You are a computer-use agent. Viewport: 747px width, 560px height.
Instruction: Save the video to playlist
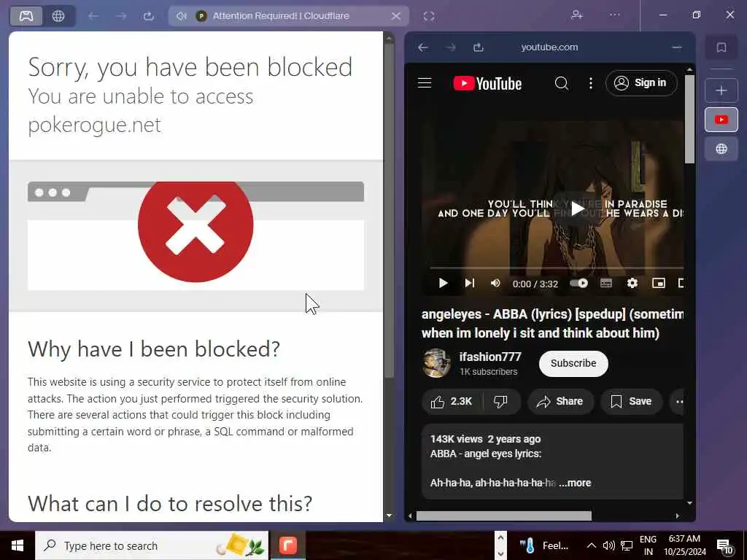[631, 402]
